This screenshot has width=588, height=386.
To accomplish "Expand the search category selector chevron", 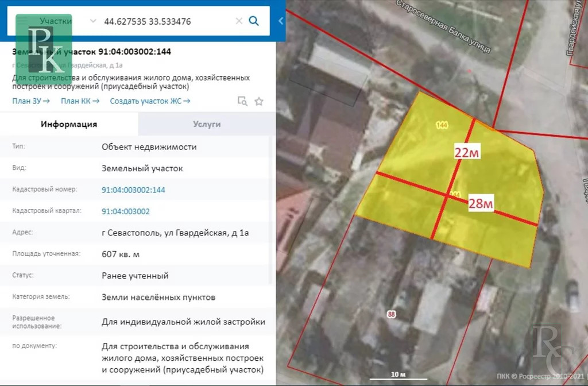I will click(92, 21).
